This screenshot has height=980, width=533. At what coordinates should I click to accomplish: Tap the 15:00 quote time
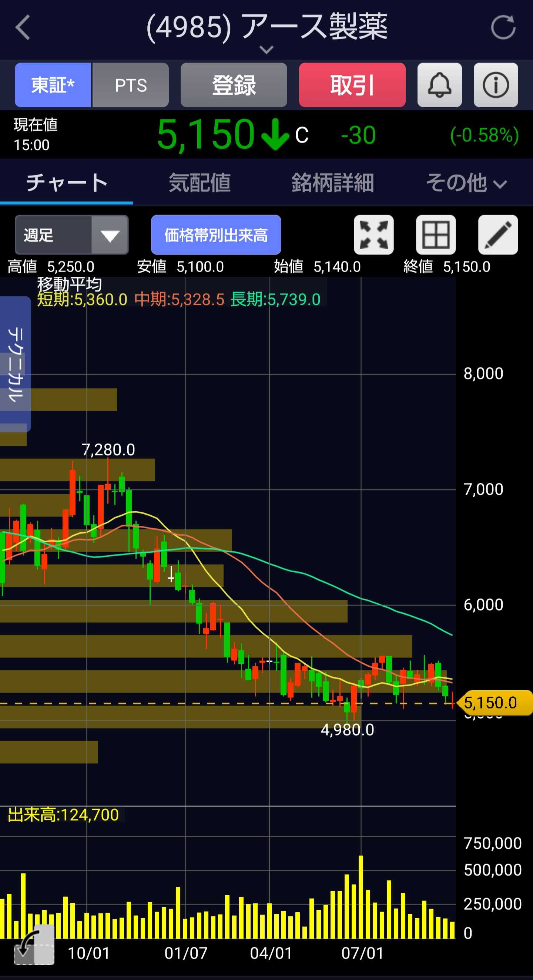click(x=31, y=145)
